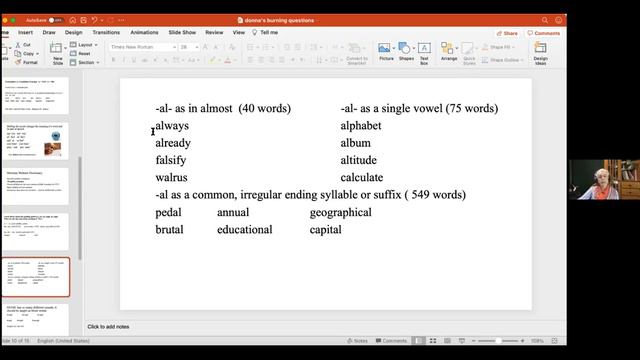This screenshot has height=360, width=640.
Task: Switch to Normal view
Action: coord(419,340)
